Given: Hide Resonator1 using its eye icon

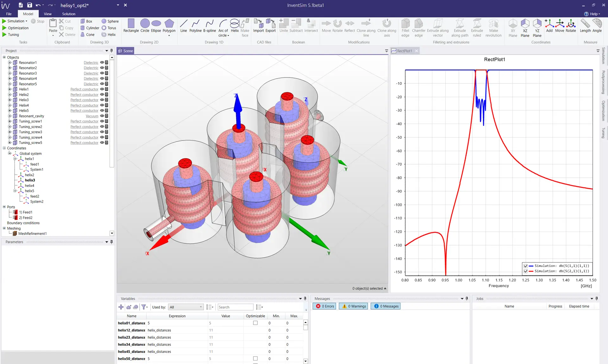Looking at the screenshot, I should click(102, 63).
